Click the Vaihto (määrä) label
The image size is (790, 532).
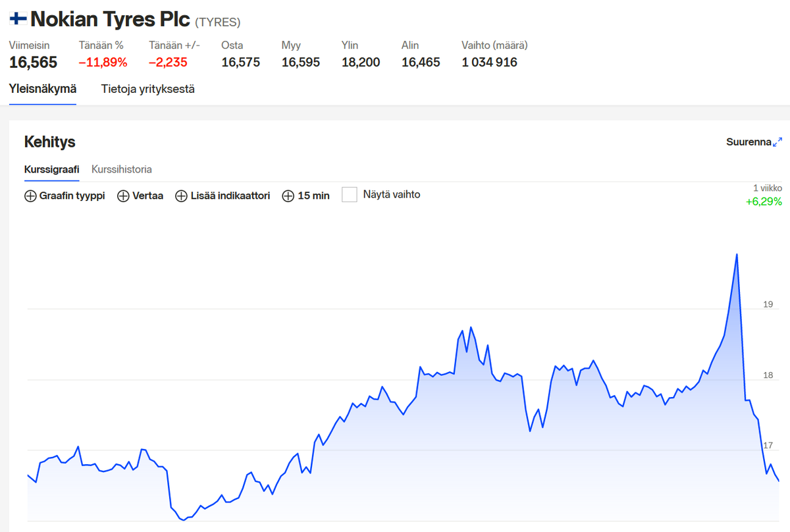(494, 45)
